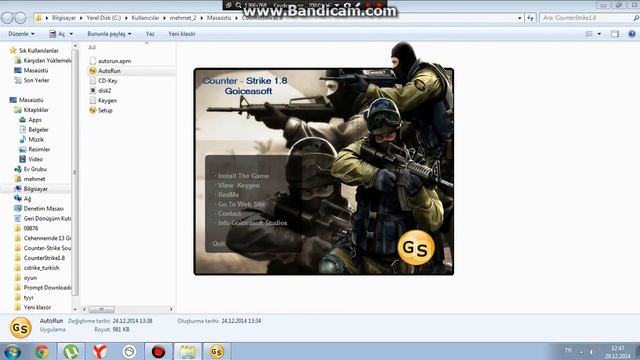Viewport: 640px width, 360px height.
Task: Click the refresh button next to address bar
Action: 530,18
